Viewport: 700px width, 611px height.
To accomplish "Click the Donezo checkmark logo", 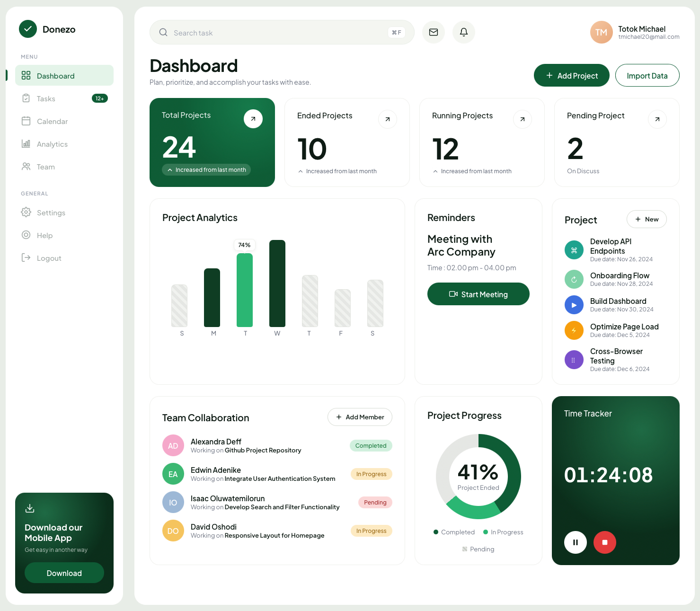I will [x=28, y=29].
